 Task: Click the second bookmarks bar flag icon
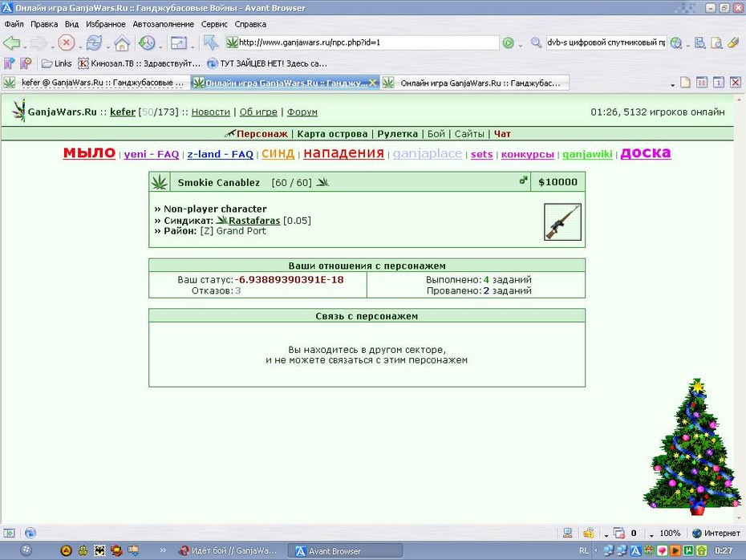(26, 63)
